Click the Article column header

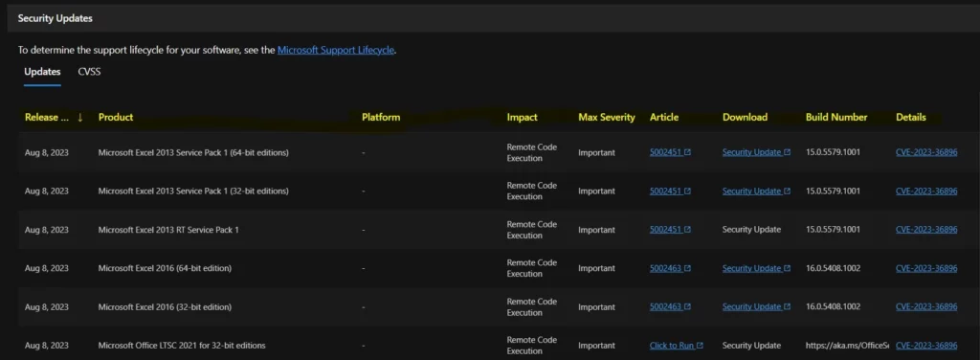click(664, 117)
